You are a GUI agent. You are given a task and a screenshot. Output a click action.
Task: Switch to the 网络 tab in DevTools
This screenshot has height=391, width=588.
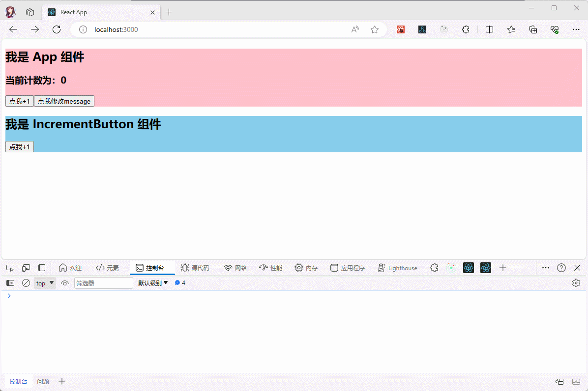click(x=235, y=268)
